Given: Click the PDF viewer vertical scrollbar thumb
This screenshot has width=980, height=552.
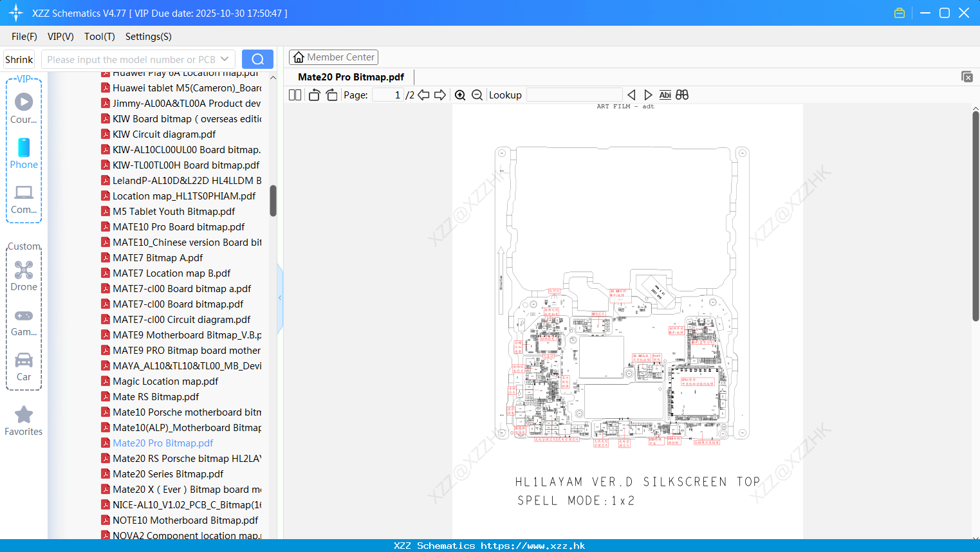Looking at the screenshot, I should tap(975, 216).
